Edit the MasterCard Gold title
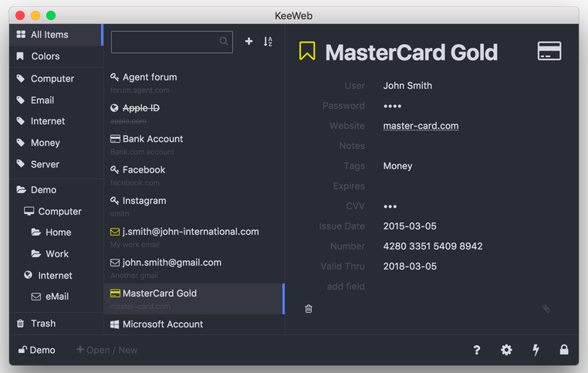The image size is (588, 373). click(x=411, y=53)
